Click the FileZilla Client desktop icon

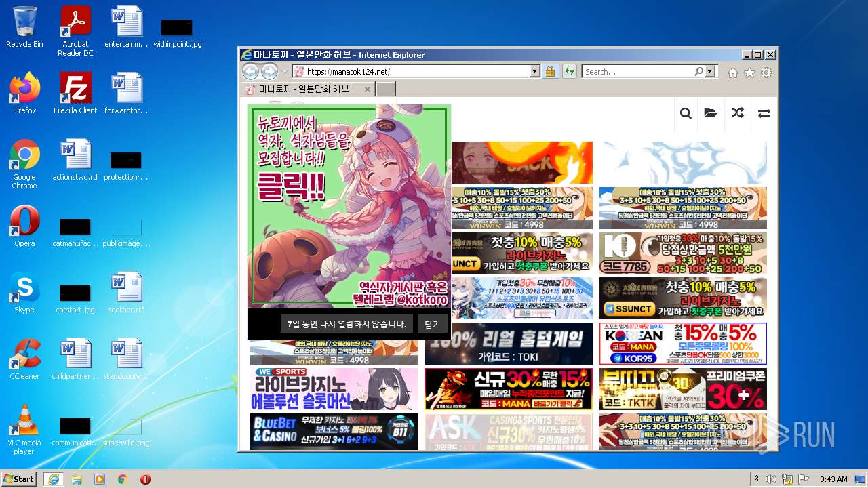click(x=75, y=94)
